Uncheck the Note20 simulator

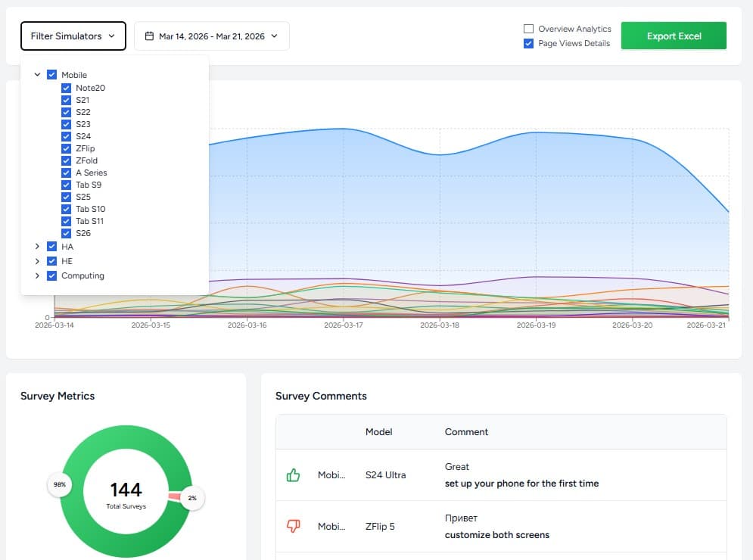coord(67,88)
